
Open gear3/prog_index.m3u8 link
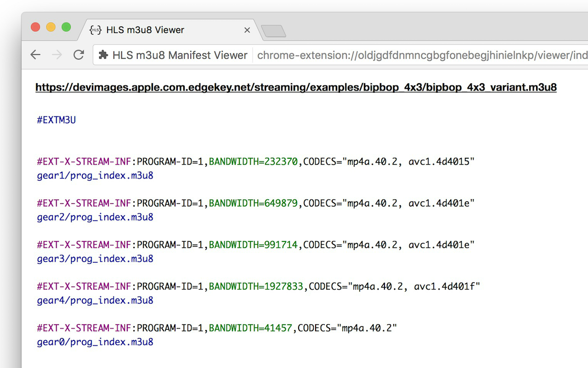point(95,259)
